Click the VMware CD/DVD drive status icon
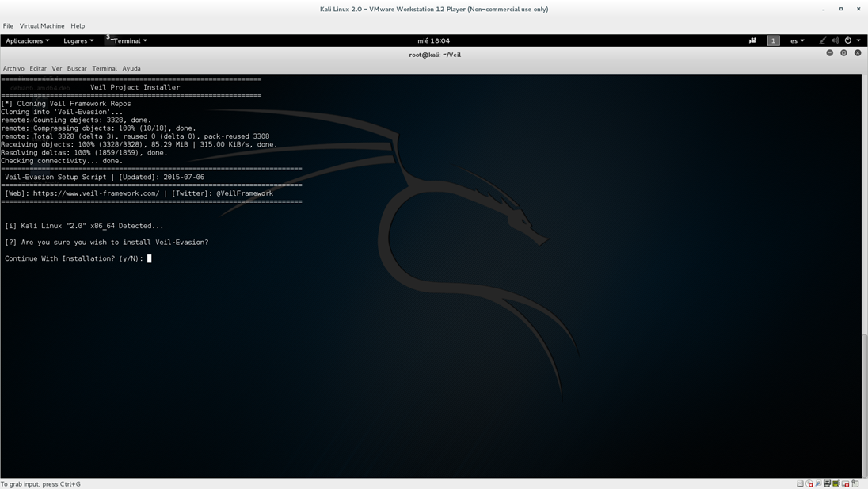The height and width of the screenshot is (489, 868). coord(809,483)
